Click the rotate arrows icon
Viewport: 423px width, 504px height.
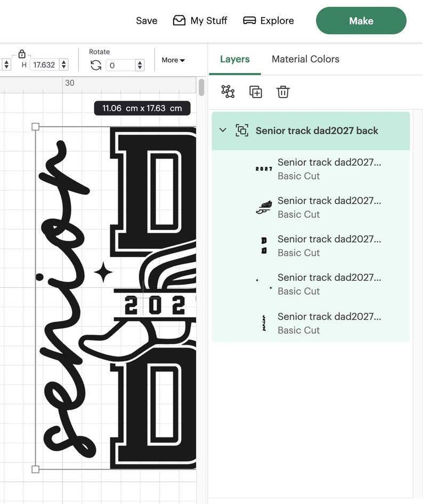[x=96, y=65]
